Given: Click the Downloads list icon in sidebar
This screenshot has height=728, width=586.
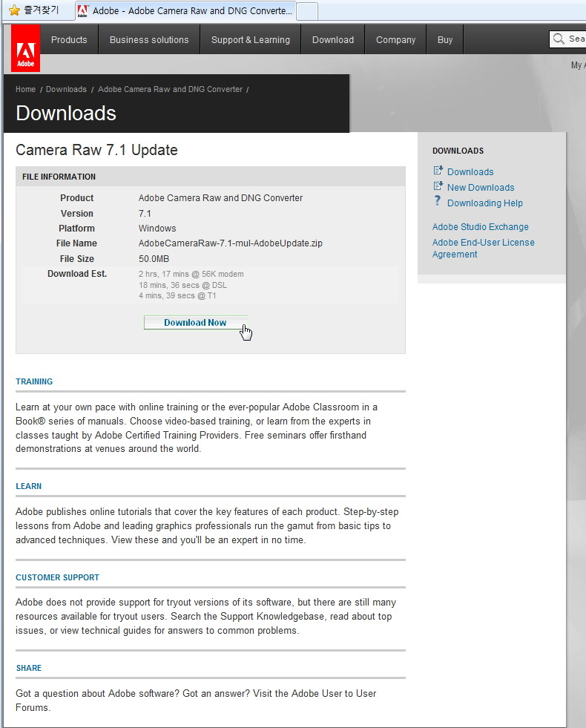Looking at the screenshot, I should point(438,171).
